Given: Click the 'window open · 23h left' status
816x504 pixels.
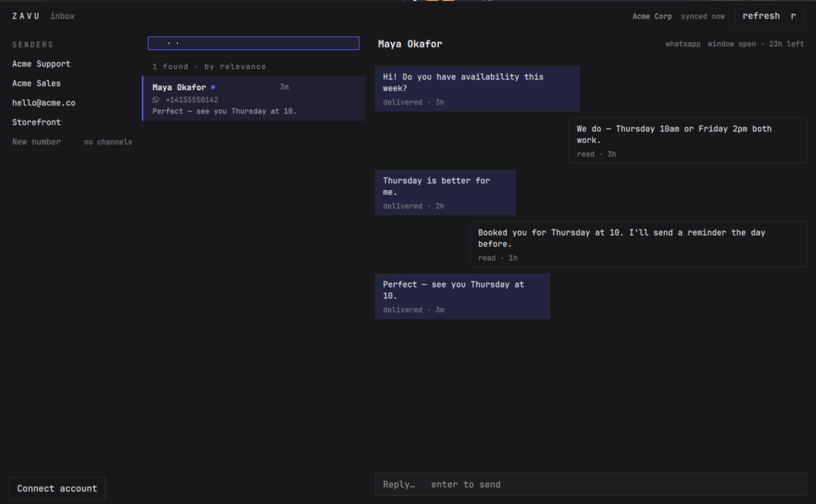Looking at the screenshot, I should [756, 44].
